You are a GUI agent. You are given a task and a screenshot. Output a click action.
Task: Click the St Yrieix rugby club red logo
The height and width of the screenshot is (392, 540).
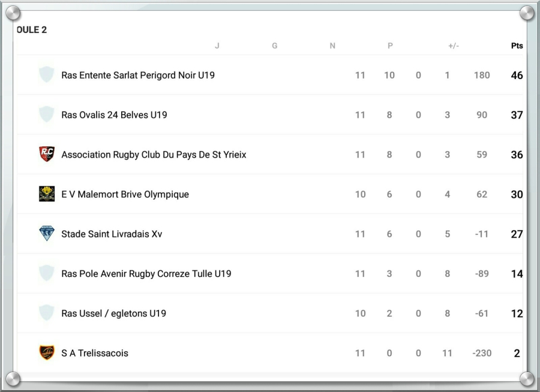coord(46,154)
